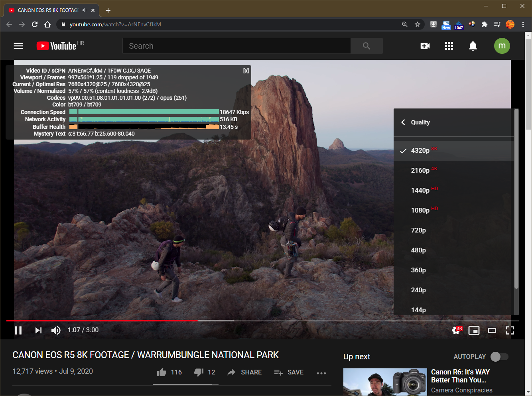Image resolution: width=532 pixels, height=396 pixels.
Task: Focus the YouTube search field
Action: 236,46
